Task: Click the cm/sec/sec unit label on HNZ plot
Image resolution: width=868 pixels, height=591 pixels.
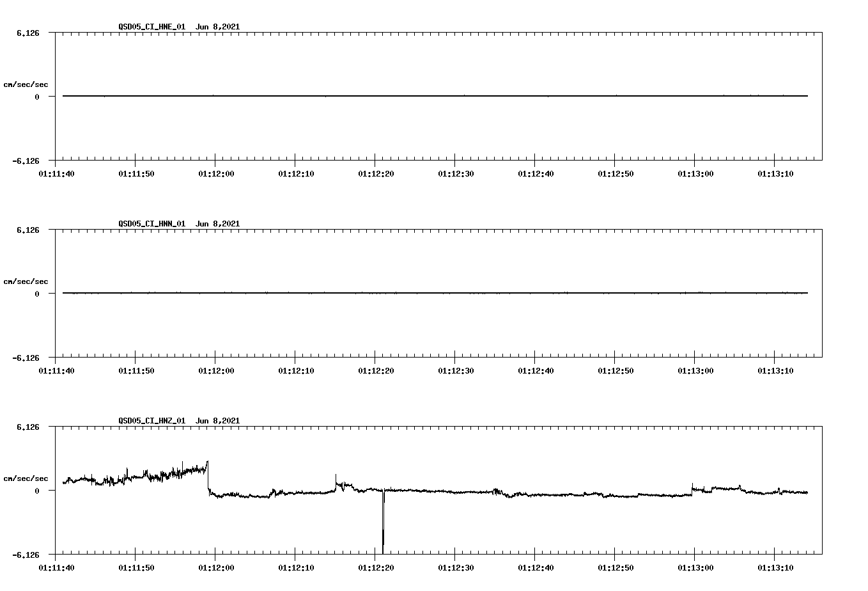Action: (x=26, y=478)
